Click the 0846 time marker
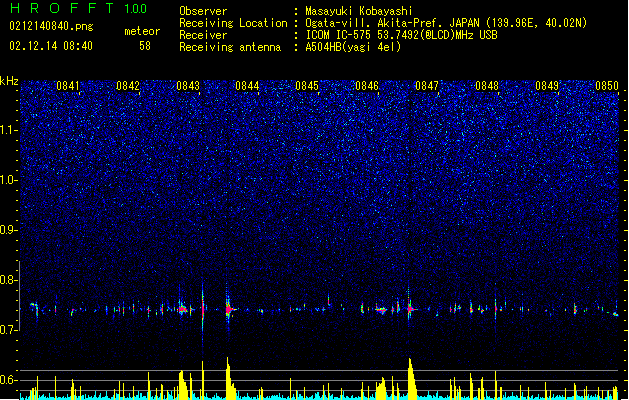Screen dimensions: 629x400 [x=367, y=86]
